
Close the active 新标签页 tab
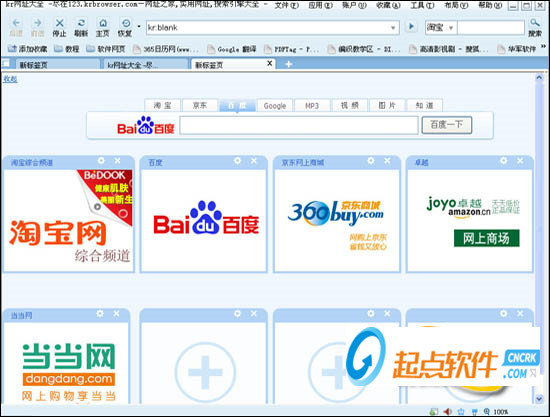pyautogui.click(x=269, y=63)
